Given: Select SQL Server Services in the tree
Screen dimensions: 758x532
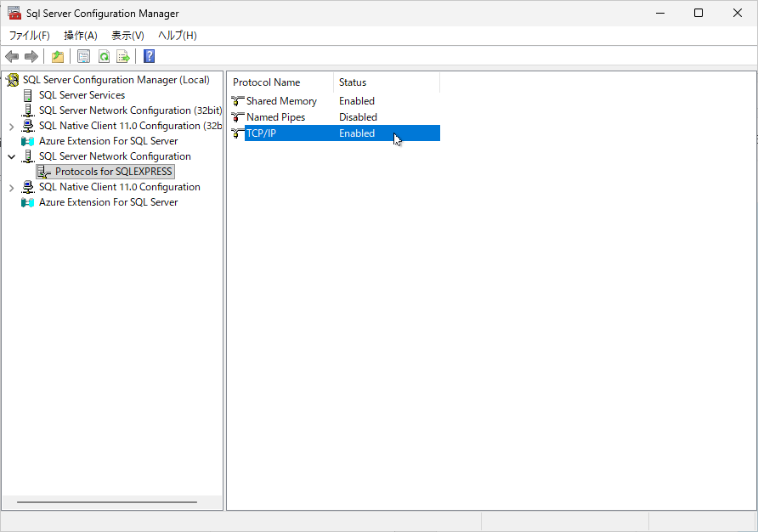Looking at the screenshot, I should 82,95.
